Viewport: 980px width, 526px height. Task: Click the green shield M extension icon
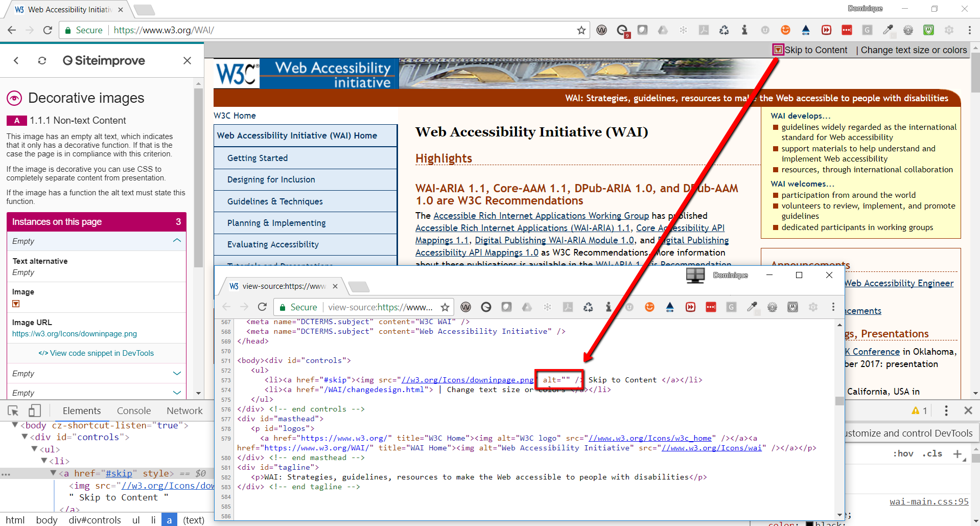928,30
